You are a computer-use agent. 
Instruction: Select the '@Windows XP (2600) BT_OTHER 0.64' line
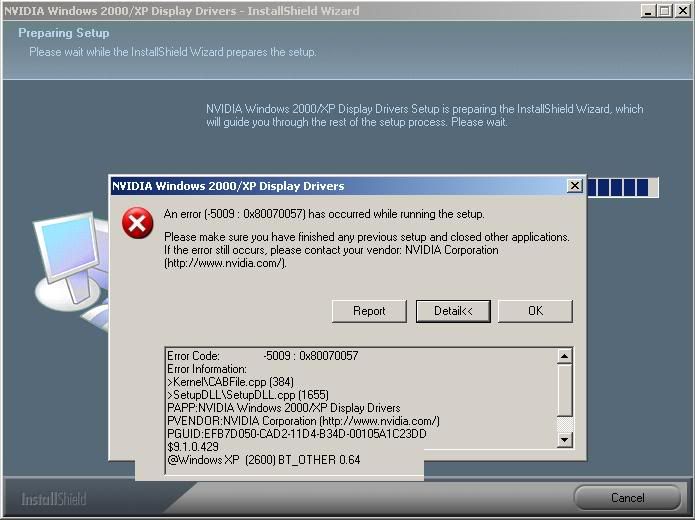click(x=264, y=460)
